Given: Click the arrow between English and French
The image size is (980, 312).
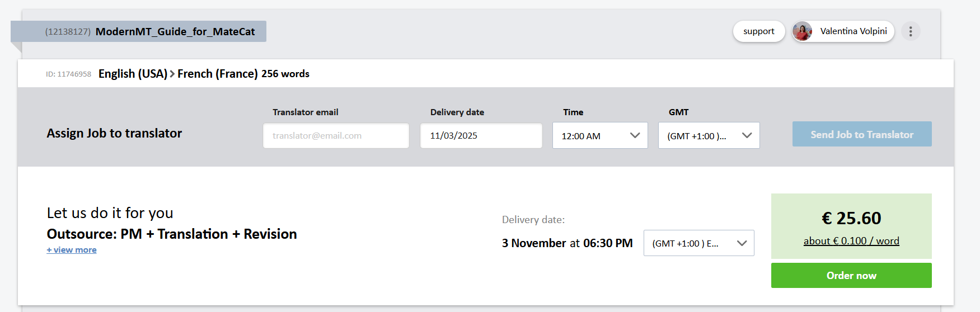Looking at the screenshot, I should 172,74.
